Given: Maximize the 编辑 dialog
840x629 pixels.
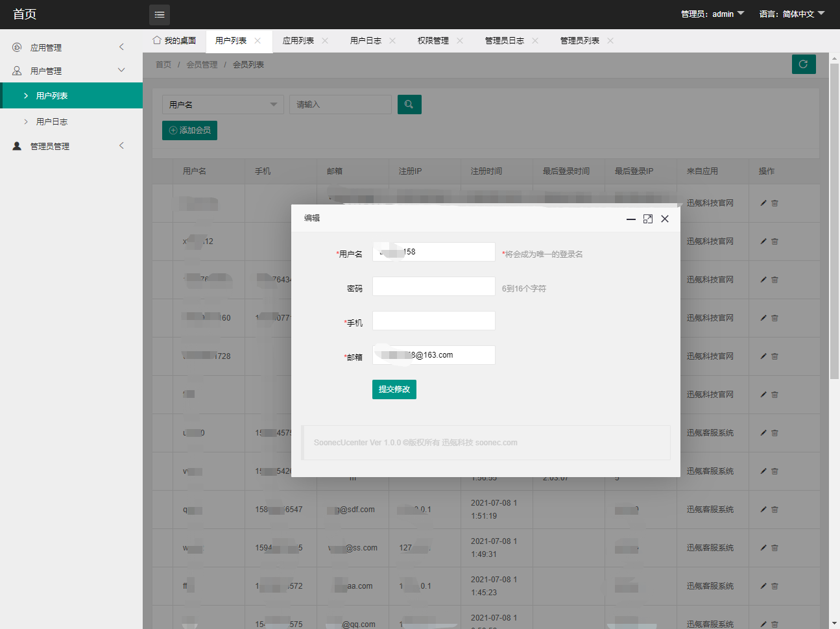Looking at the screenshot, I should (x=647, y=219).
